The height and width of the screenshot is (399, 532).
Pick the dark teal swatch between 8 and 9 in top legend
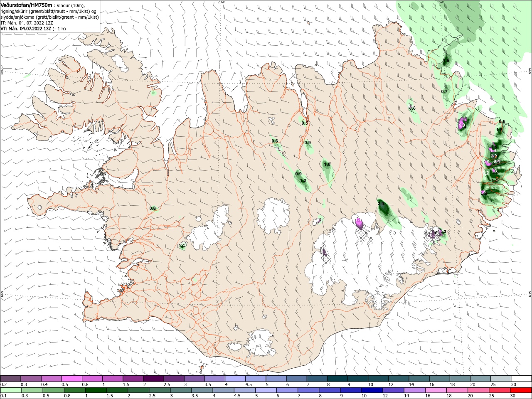click(x=337, y=379)
